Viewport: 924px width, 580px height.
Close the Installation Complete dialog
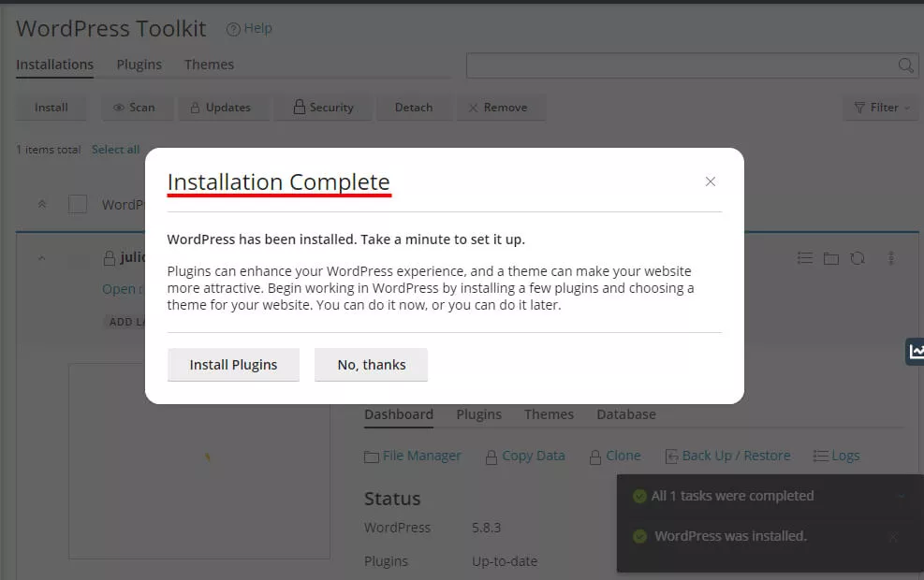(711, 181)
